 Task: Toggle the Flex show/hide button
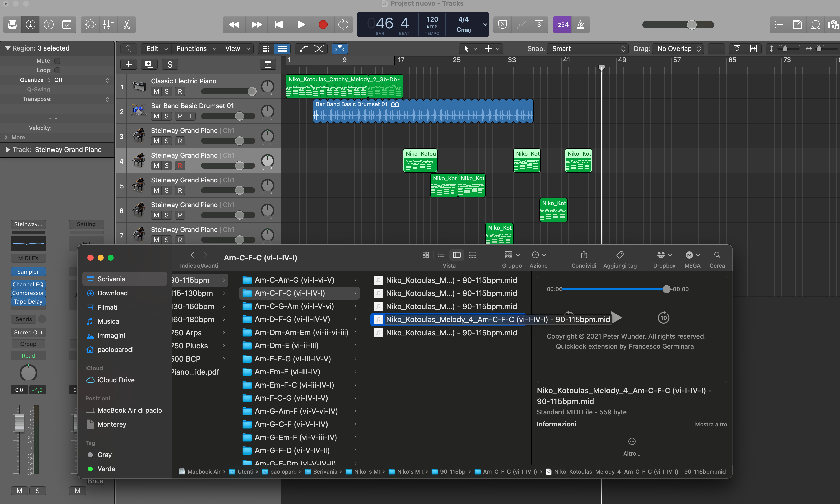point(319,49)
